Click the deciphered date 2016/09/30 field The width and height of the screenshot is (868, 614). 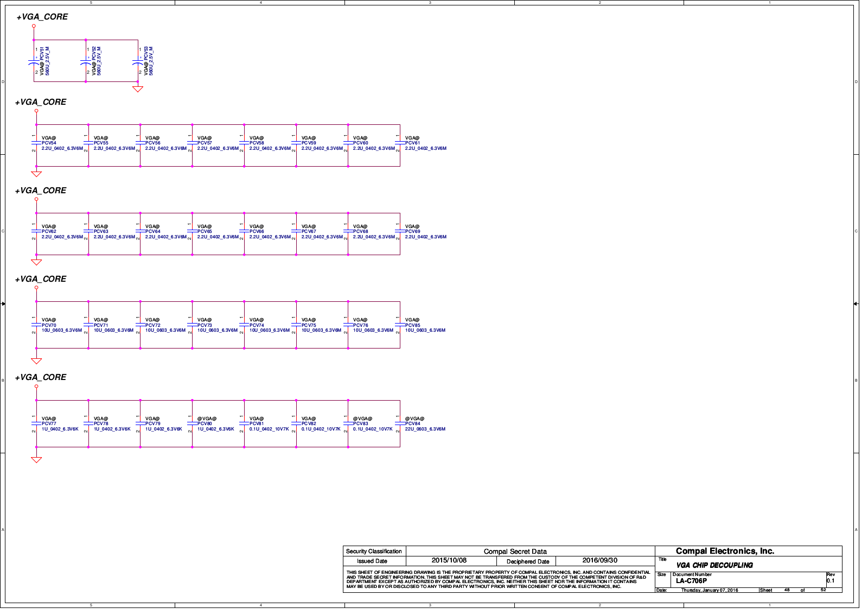point(599,560)
